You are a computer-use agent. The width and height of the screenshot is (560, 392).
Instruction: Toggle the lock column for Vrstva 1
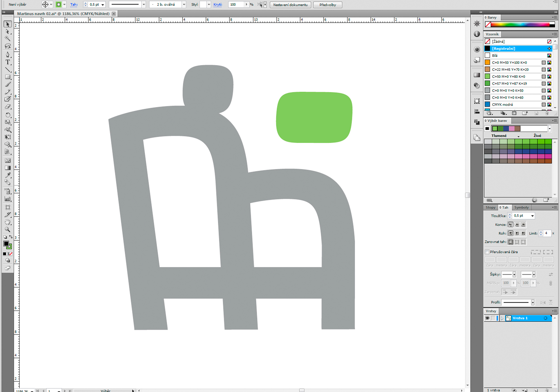[493, 318]
